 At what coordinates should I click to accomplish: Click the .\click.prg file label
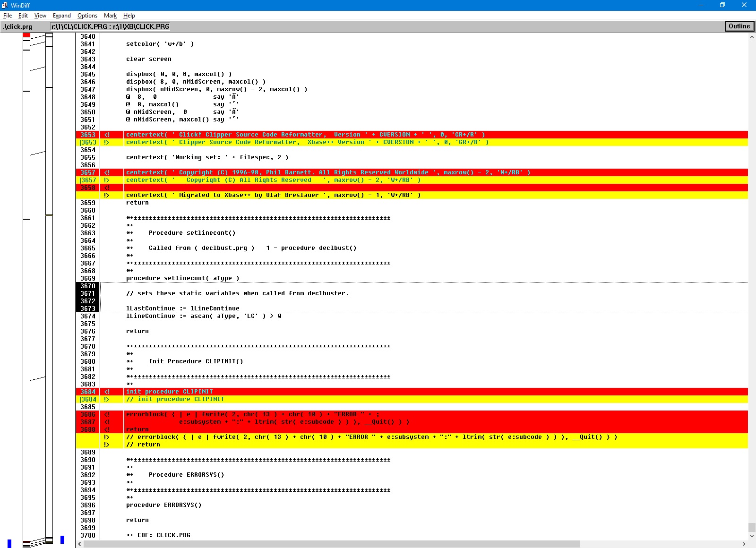[17, 26]
